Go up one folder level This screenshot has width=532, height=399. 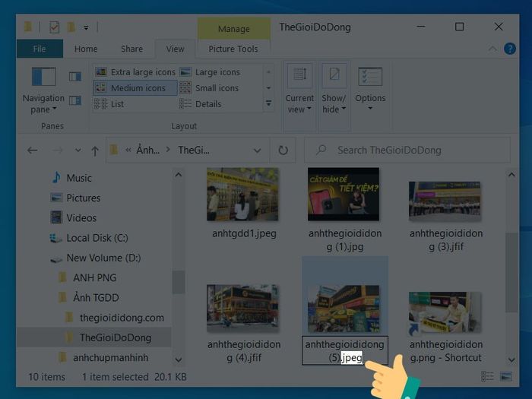coord(95,150)
